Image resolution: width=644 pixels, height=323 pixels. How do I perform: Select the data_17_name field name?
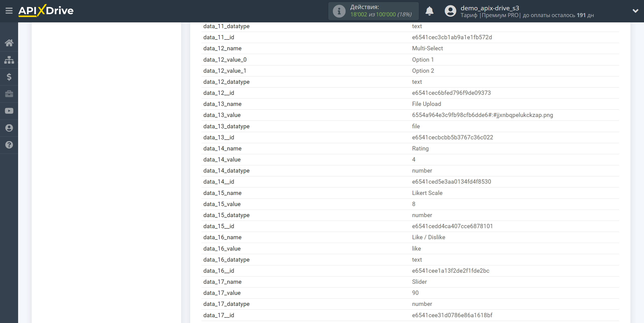tap(222, 282)
